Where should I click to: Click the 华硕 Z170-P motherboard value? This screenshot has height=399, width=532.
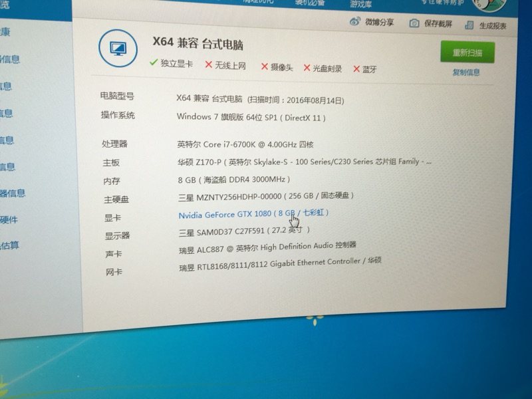coord(305,162)
